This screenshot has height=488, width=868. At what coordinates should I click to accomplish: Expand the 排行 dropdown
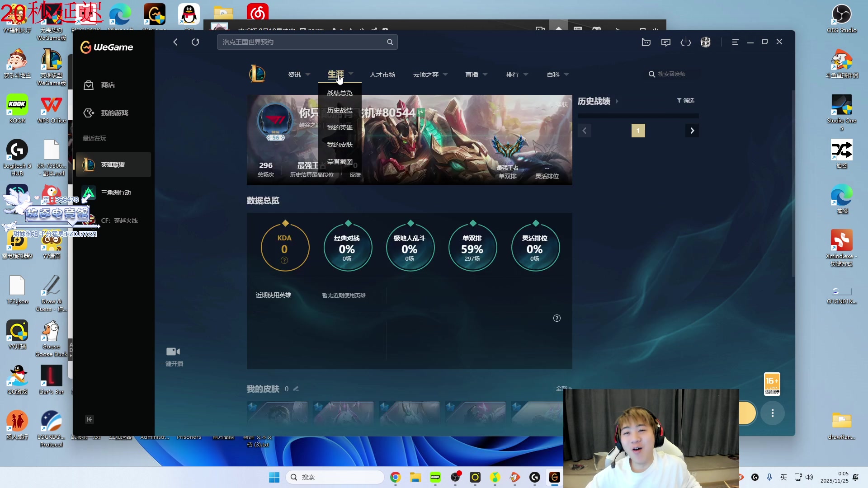pyautogui.click(x=517, y=75)
